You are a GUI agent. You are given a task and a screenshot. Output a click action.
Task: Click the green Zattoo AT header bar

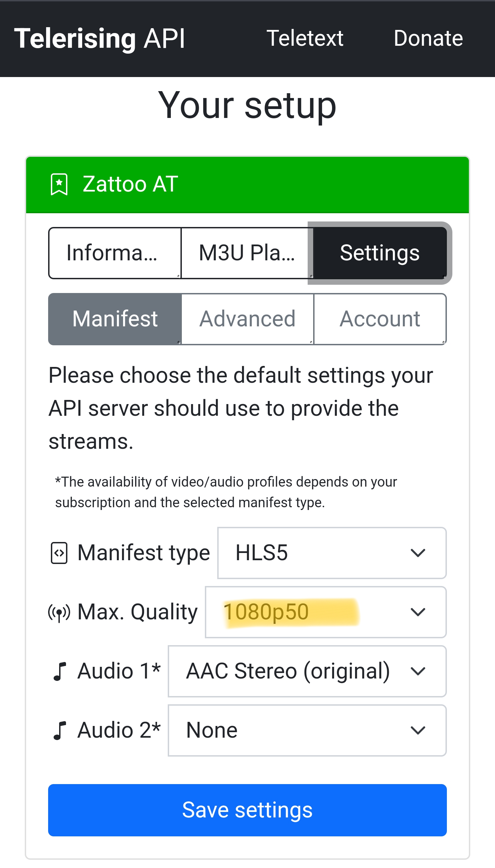coord(247,185)
